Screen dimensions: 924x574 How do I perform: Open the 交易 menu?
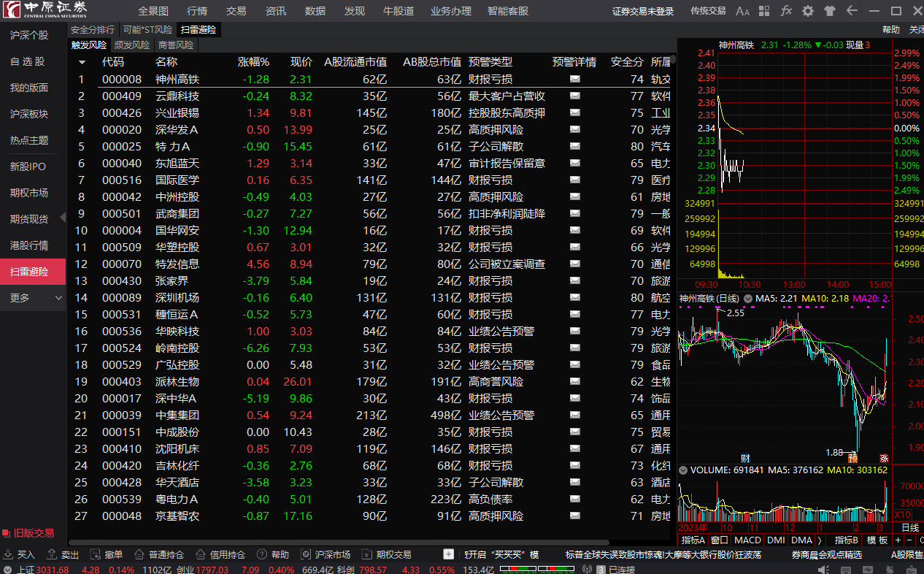236,11
